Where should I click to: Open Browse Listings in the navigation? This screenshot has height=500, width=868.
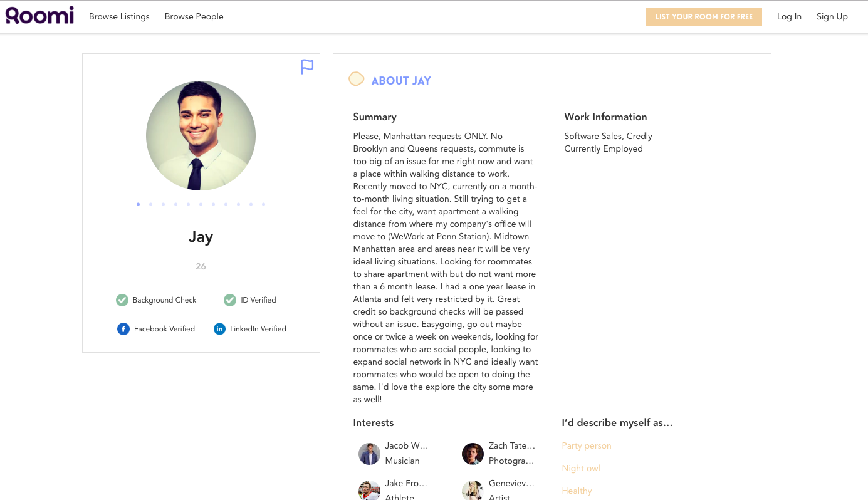[119, 17]
